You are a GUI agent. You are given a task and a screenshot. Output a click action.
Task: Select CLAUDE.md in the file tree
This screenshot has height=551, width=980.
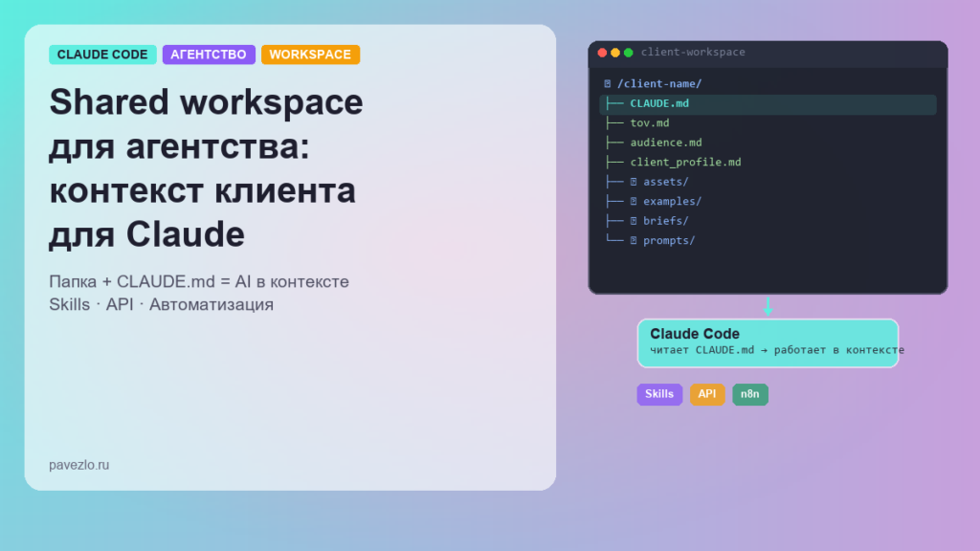coord(768,103)
